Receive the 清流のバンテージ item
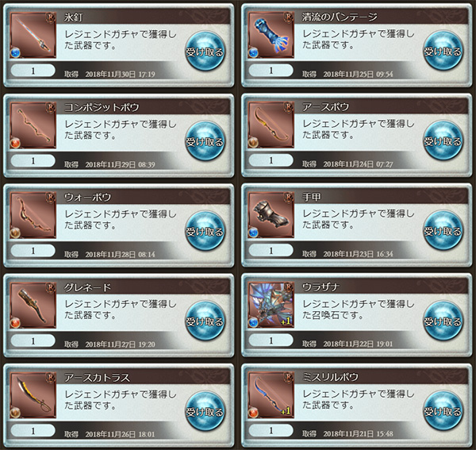 [x=443, y=51]
